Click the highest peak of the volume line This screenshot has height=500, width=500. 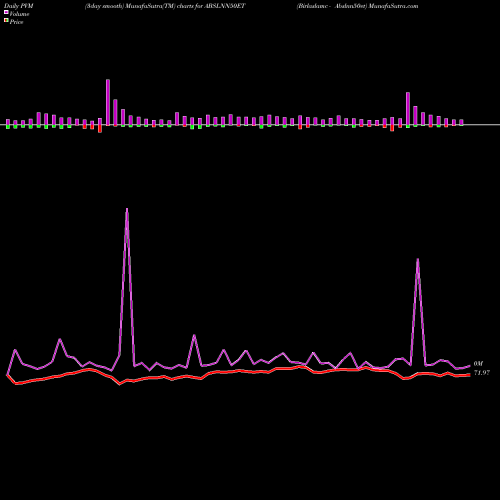[127, 209]
